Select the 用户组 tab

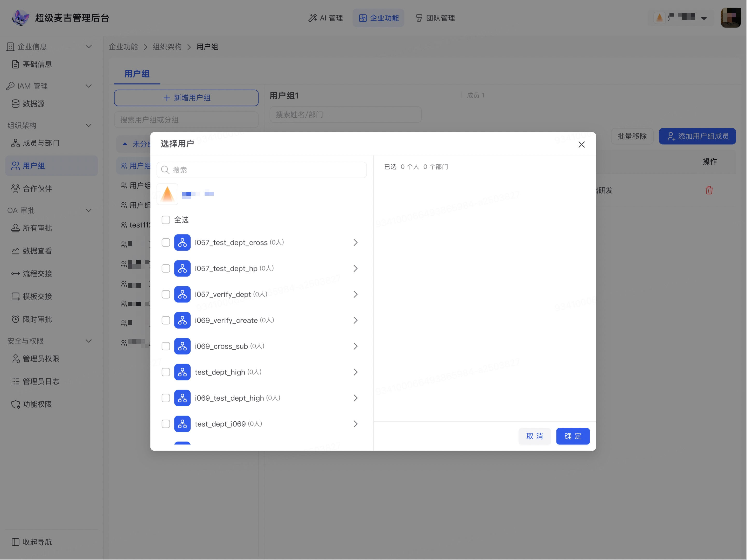point(137,74)
